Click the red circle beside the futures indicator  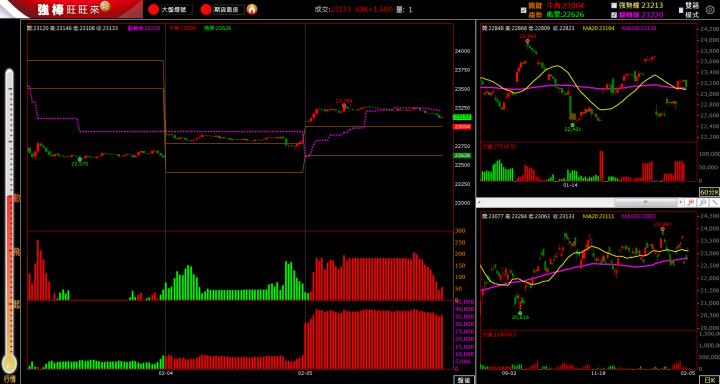(x=206, y=9)
